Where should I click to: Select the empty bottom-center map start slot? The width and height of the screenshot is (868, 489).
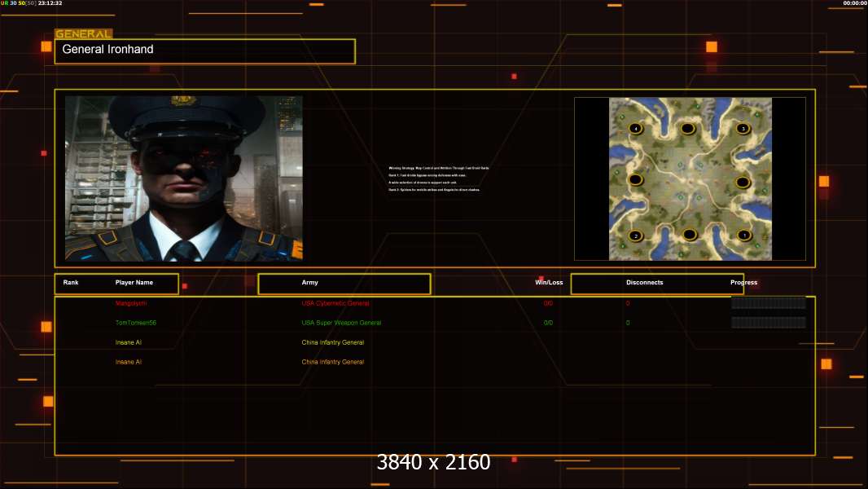pyautogui.click(x=690, y=235)
